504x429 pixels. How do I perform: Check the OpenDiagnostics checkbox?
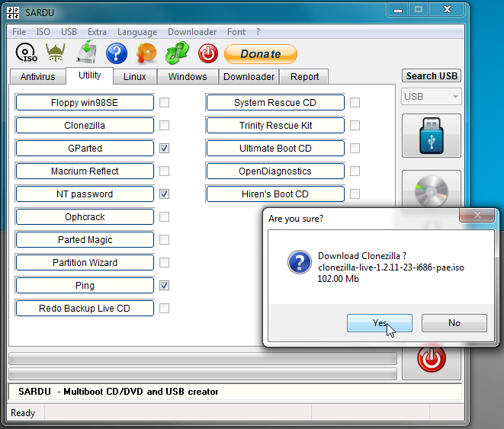pyautogui.click(x=355, y=171)
